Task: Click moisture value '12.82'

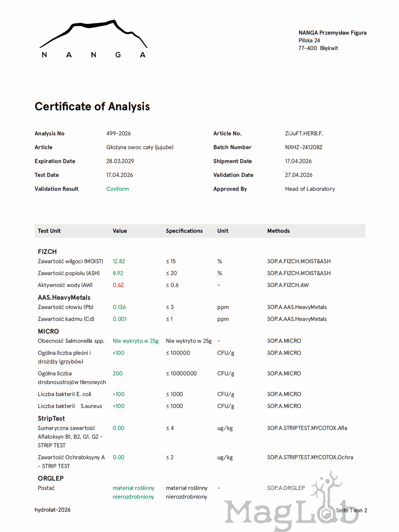Action: coord(119,261)
